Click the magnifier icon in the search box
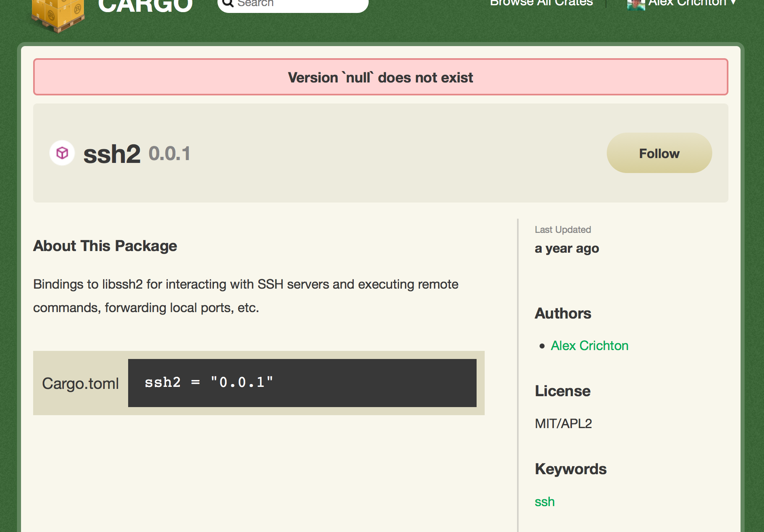The image size is (764, 532). click(228, 3)
